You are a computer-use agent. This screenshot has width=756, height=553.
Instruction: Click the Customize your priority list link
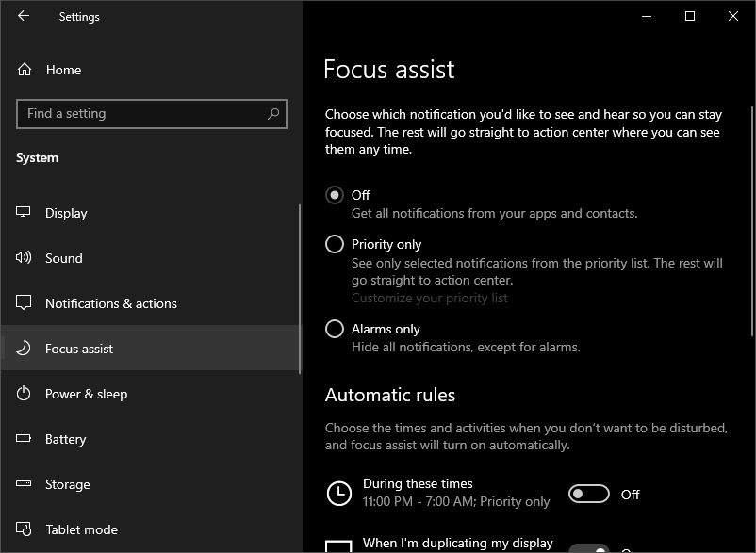430,298
